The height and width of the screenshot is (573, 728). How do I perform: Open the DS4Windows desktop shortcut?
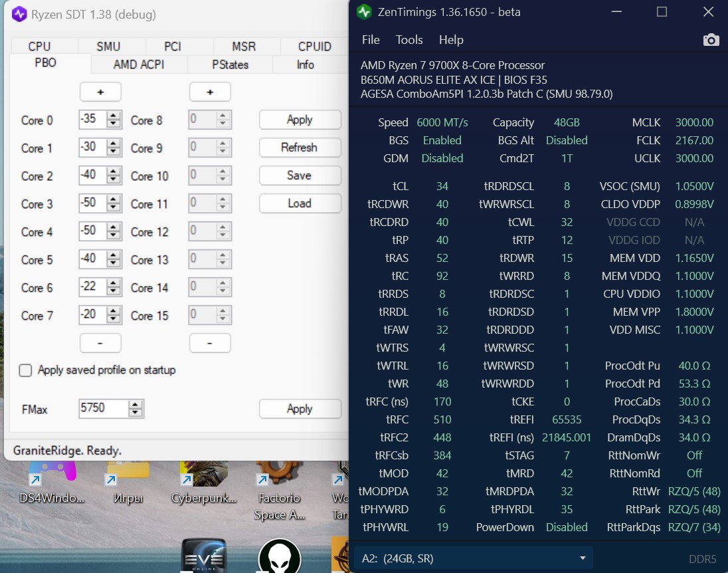pos(52,484)
